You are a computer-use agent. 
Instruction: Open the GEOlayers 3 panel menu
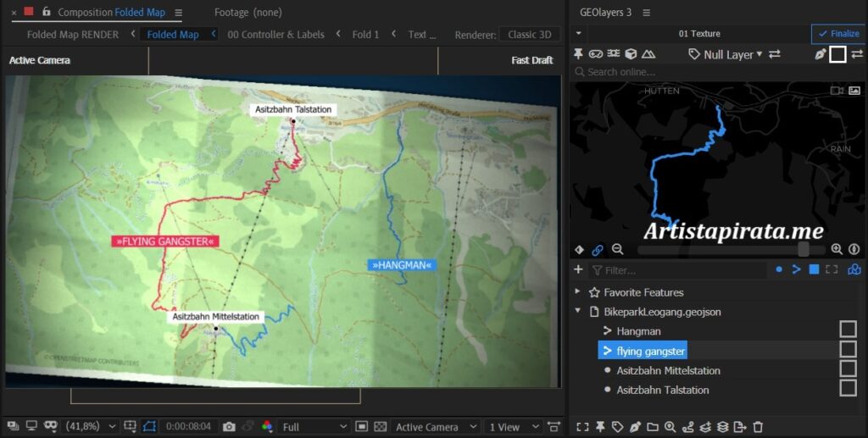646,12
